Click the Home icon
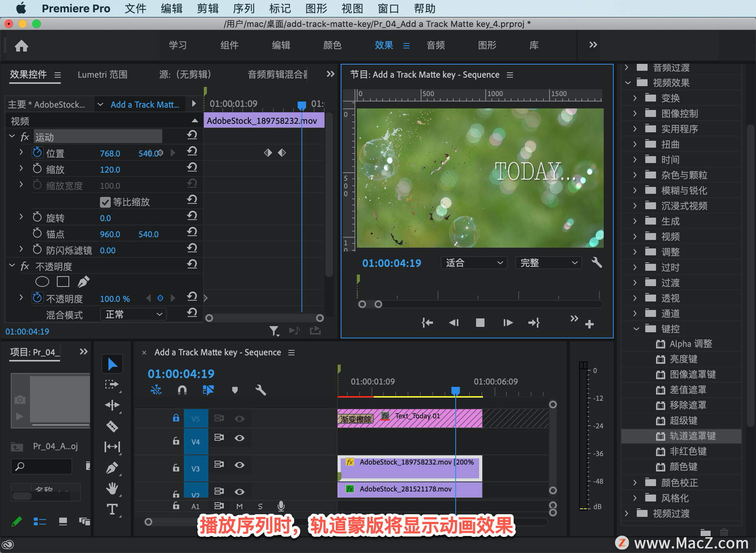This screenshot has width=756, height=553. coord(22,46)
